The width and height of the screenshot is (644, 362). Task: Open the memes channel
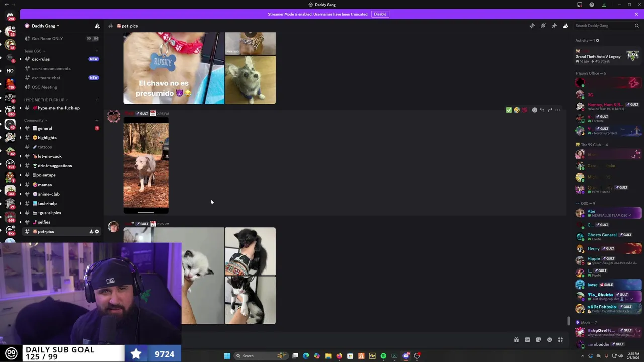(60, 185)
